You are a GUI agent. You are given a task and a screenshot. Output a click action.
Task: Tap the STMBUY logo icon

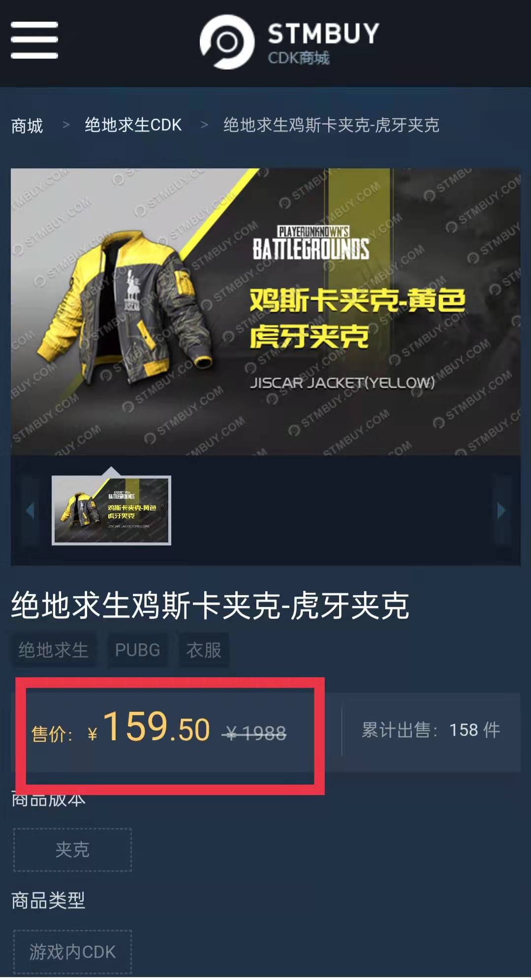227,42
